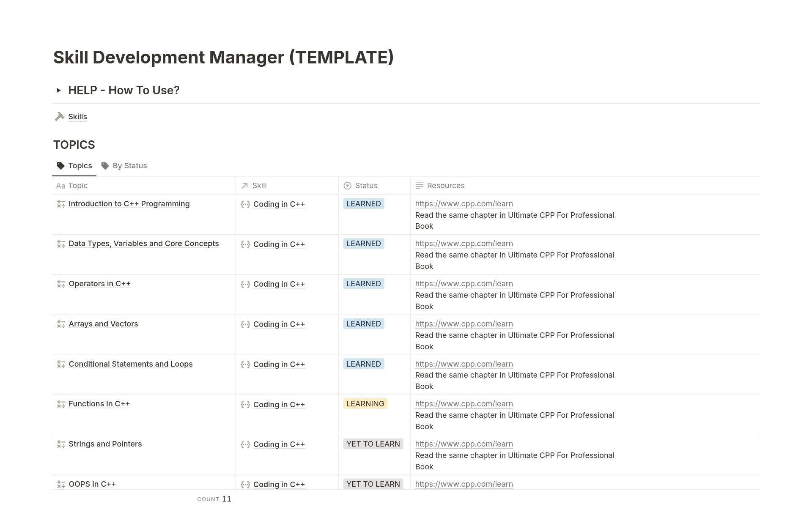Expand the HELP - How To Use section
The width and height of the screenshot is (812, 507).
click(59, 90)
